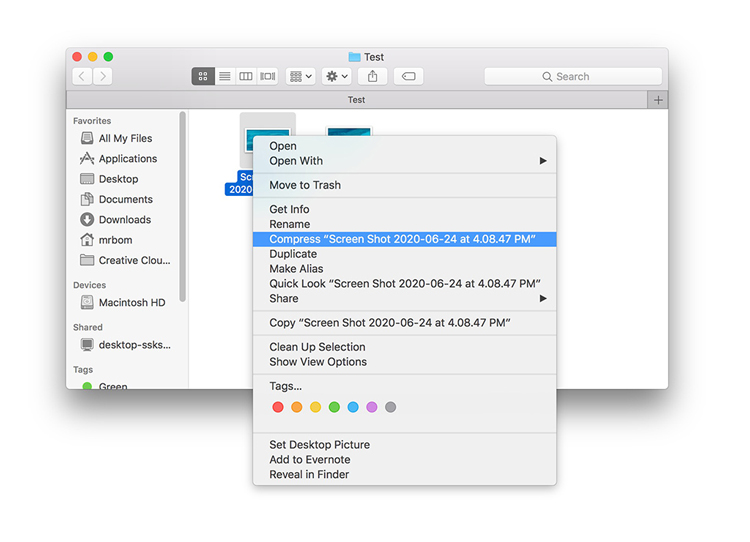750x542 pixels.
Task: Select the second screenshot thumbnail
Action: [349, 131]
